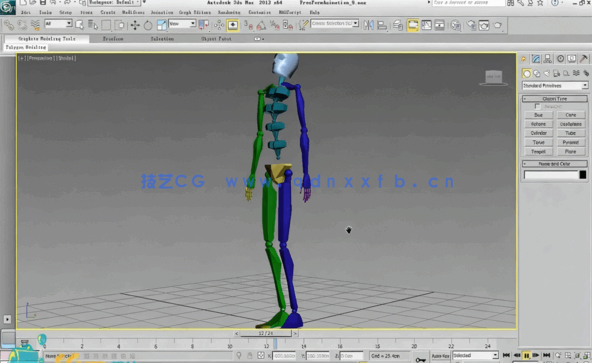Toggle Set Key mode key icon
Screen dimensions: 592x363
click(x=420, y=359)
